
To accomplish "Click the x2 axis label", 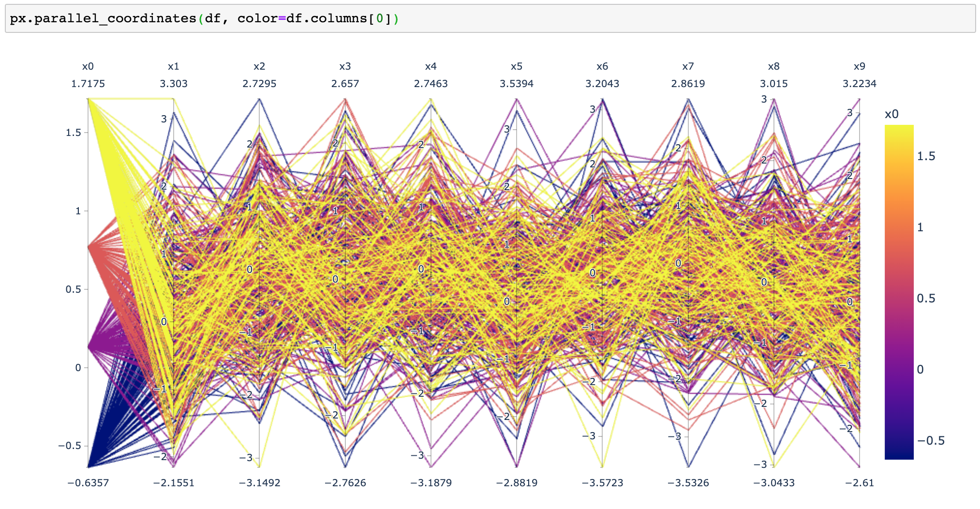I will pyautogui.click(x=259, y=66).
